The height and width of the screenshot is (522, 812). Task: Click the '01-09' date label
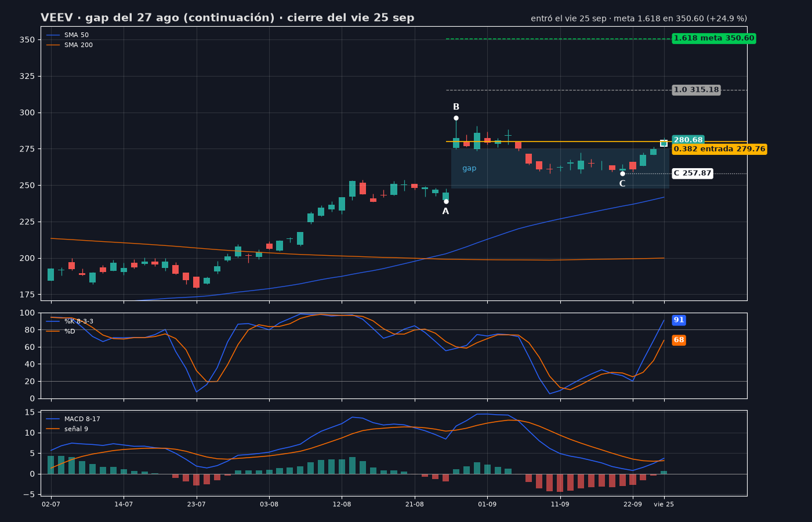(x=487, y=505)
